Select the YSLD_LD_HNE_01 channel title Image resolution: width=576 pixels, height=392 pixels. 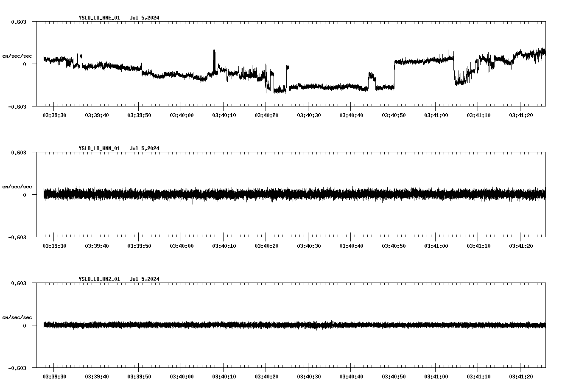[x=99, y=18]
